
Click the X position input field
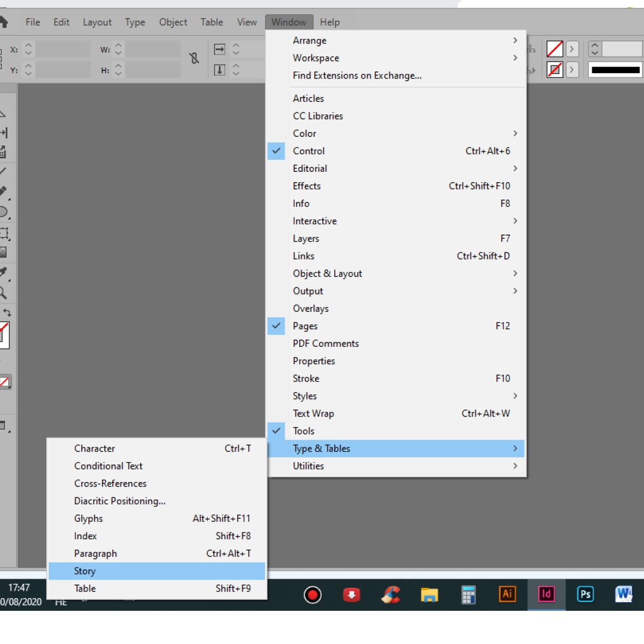click(x=63, y=50)
